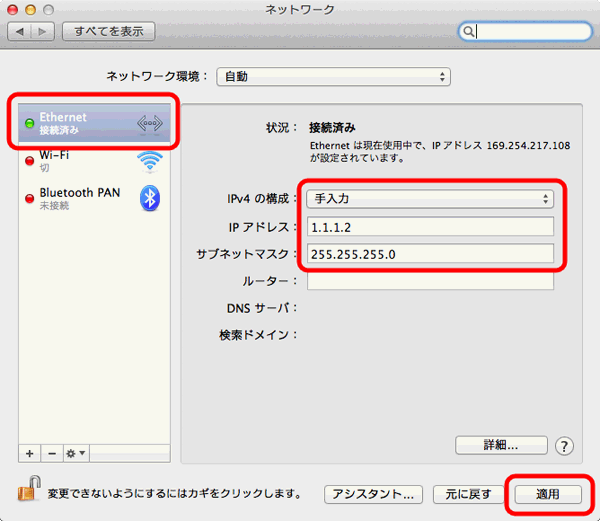The image size is (600, 521).
Task: Open the 詳細... advanced settings
Action: click(501, 445)
